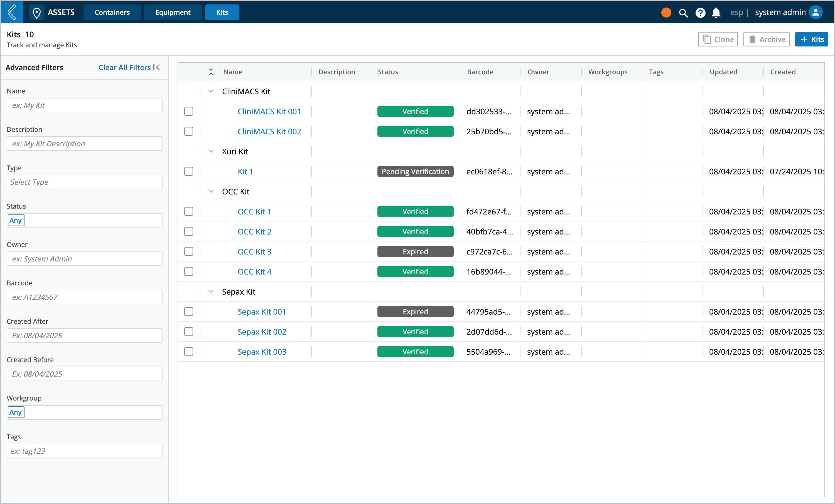Check the OCC Kit 1 checkbox
This screenshot has width=835, height=504.
pyautogui.click(x=189, y=211)
